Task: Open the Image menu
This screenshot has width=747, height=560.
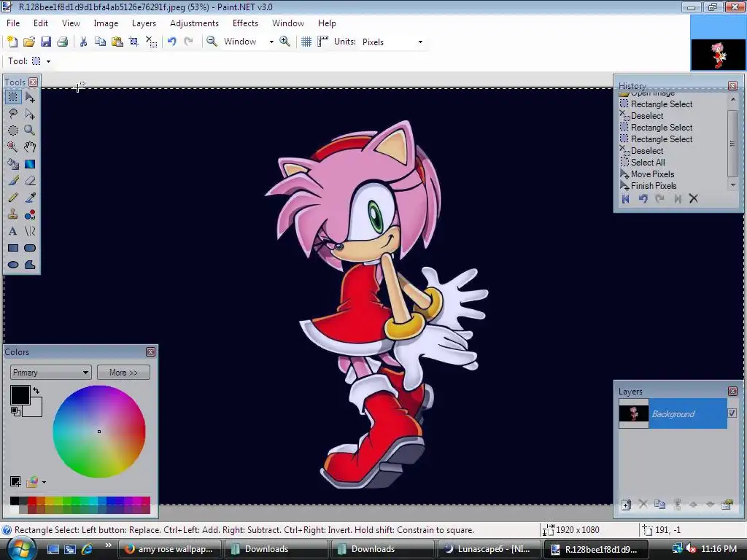Action: click(106, 23)
